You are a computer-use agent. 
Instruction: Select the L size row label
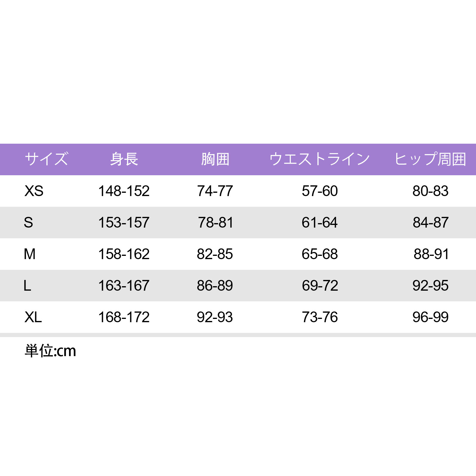tap(27, 286)
